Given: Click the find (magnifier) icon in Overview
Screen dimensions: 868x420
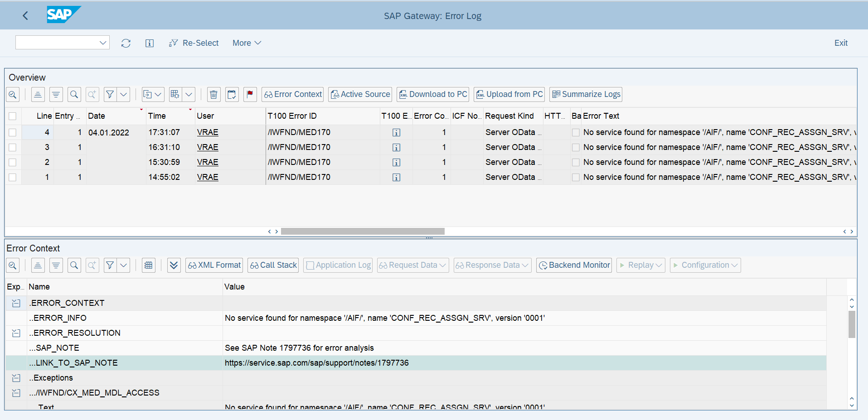Looking at the screenshot, I should [74, 94].
